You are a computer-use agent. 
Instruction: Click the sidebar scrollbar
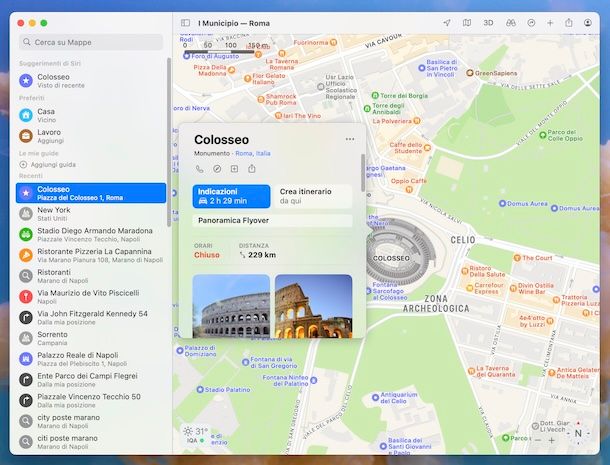[169, 142]
